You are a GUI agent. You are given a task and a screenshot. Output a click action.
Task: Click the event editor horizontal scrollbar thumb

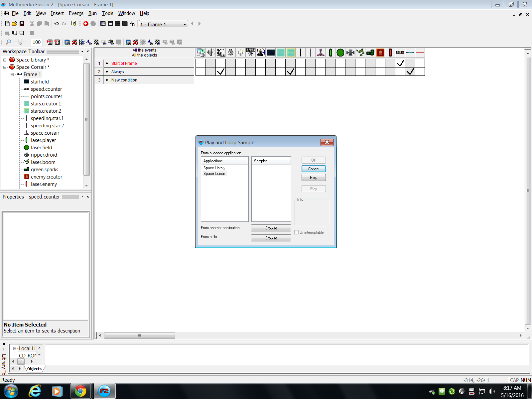pos(140,336)
